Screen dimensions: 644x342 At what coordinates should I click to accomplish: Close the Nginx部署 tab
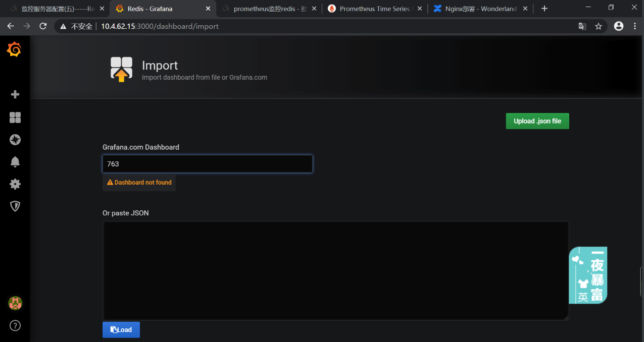click(525, 9)
